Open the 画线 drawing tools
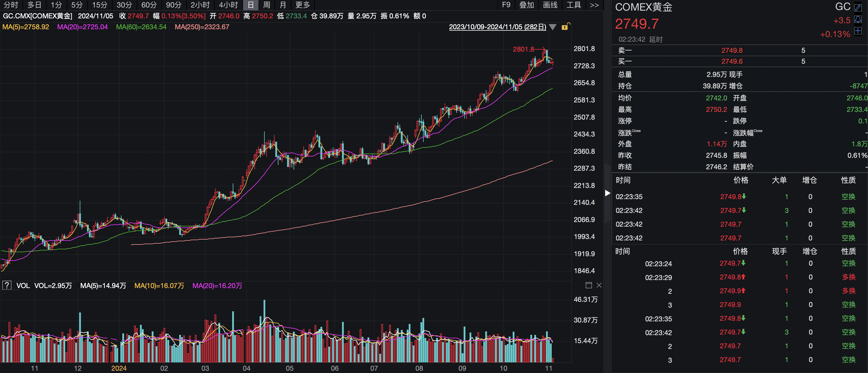The image size is (868, 373). click(550, 5)
